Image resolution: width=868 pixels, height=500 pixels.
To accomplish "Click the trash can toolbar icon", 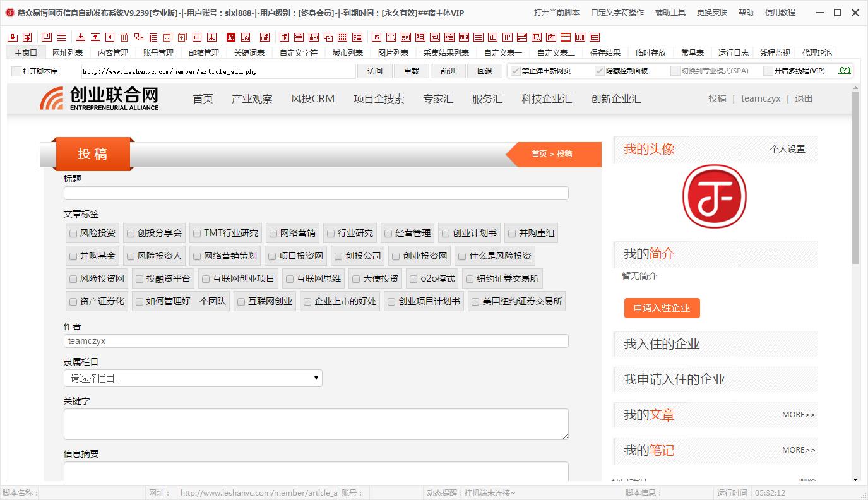I will pyautogui.click(x=124, y=37).
